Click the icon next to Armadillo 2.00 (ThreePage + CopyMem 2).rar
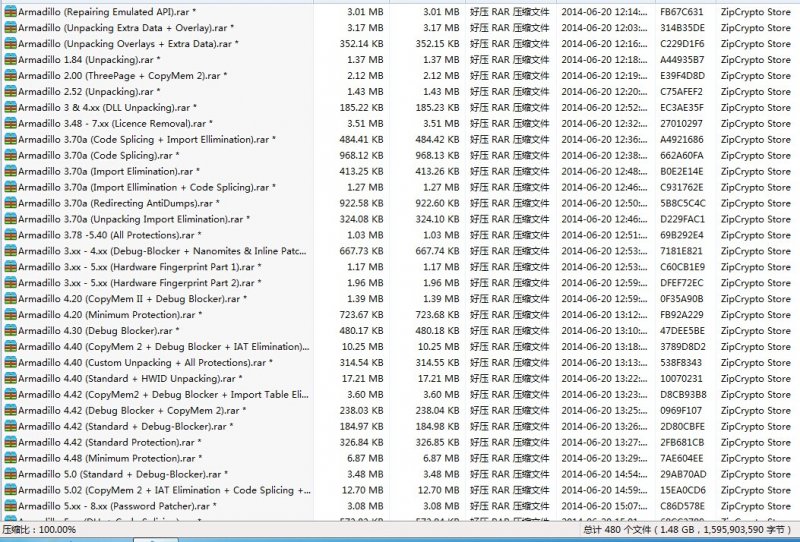 click(10, 76)
